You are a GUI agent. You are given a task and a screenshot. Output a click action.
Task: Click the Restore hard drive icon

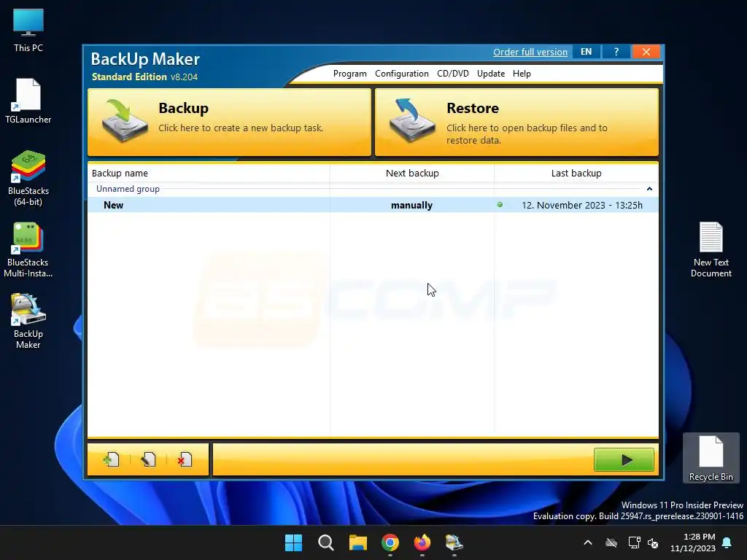(x=412, y=121)
